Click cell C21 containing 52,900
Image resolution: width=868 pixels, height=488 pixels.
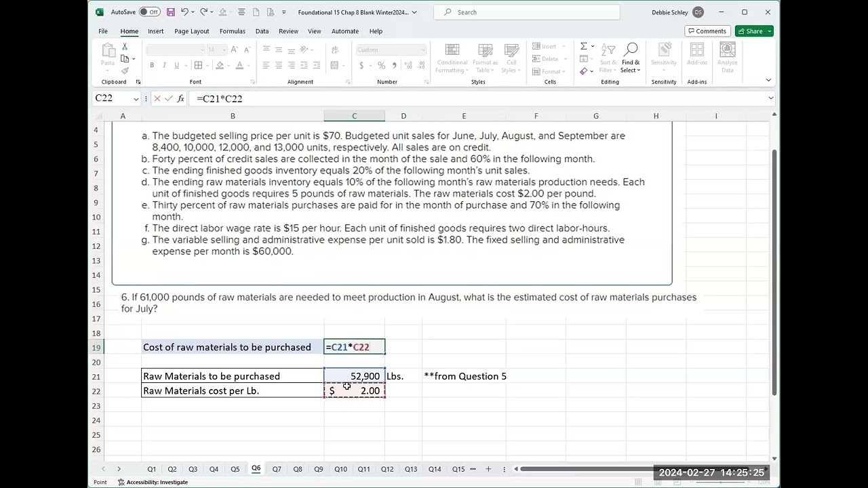coord(354,376)
